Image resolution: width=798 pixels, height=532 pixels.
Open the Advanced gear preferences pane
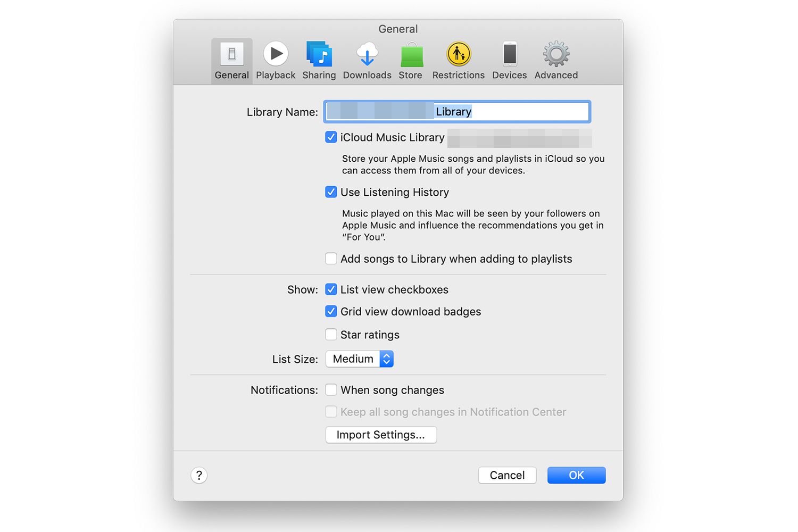(x=556, y=61)
